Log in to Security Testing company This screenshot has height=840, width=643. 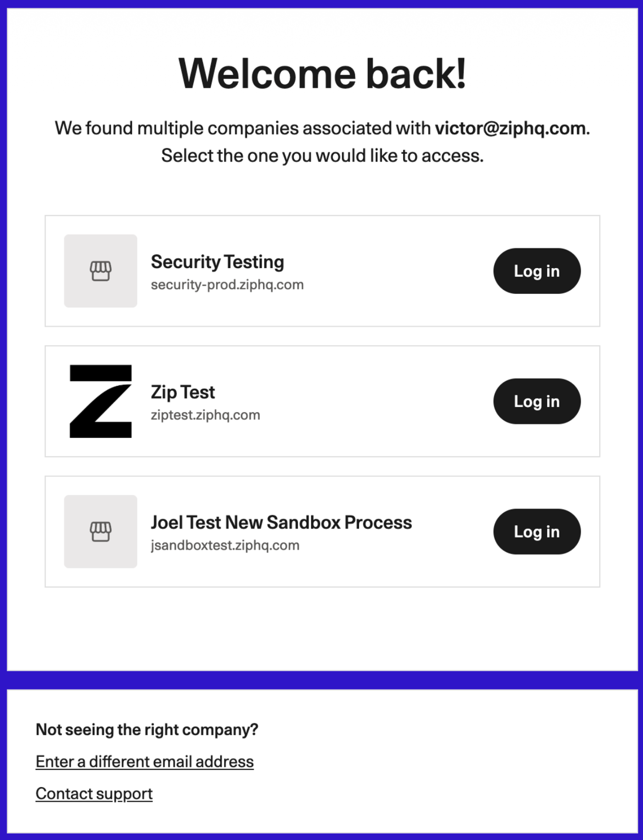(537, 271)
